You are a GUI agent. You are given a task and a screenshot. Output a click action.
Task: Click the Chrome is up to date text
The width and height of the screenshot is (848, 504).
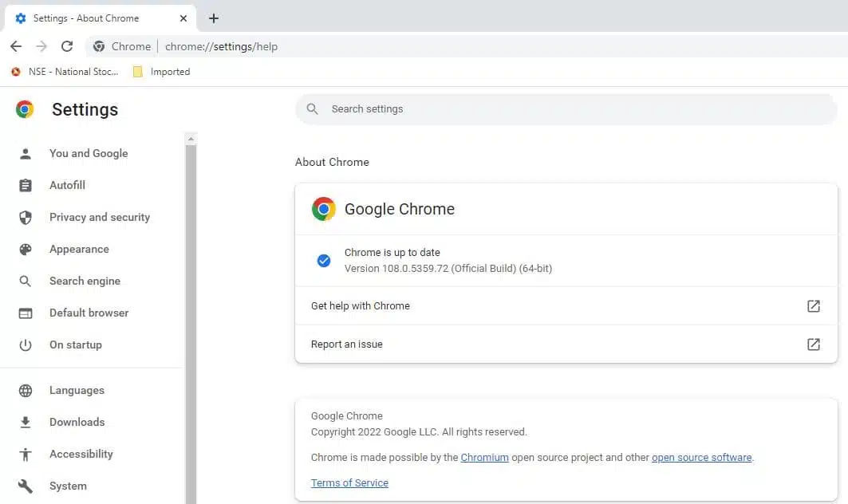pyautogui.click(x=392, y=253)
